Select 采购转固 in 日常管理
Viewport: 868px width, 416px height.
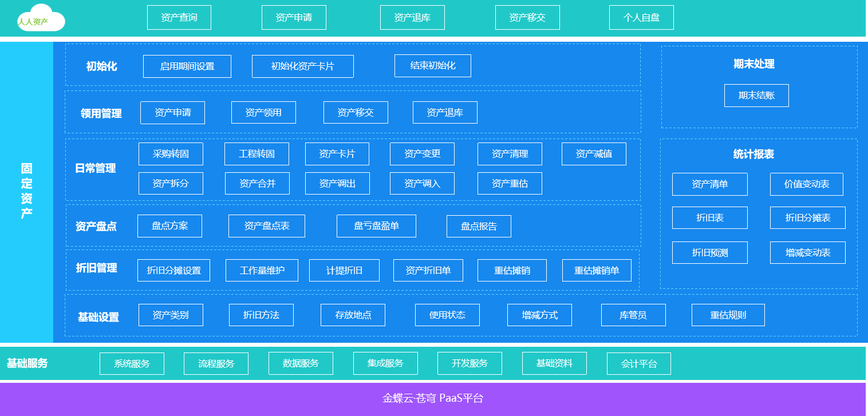pyautogui.click(x=171, y=154)
